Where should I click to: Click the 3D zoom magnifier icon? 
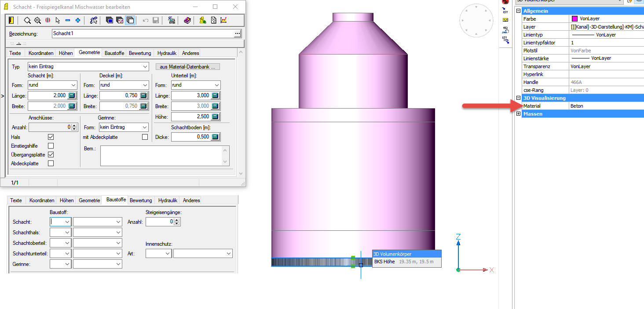[x=37, y=20]
